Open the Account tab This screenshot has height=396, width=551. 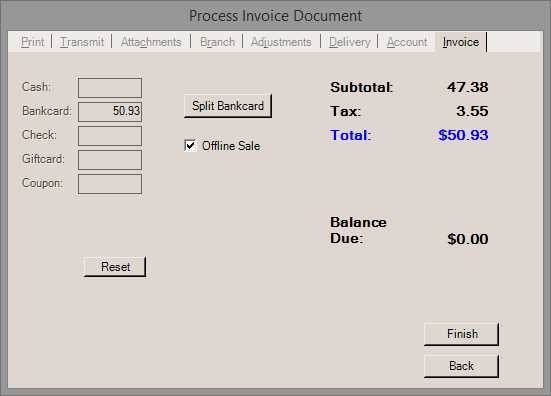[x=407, y=42]
